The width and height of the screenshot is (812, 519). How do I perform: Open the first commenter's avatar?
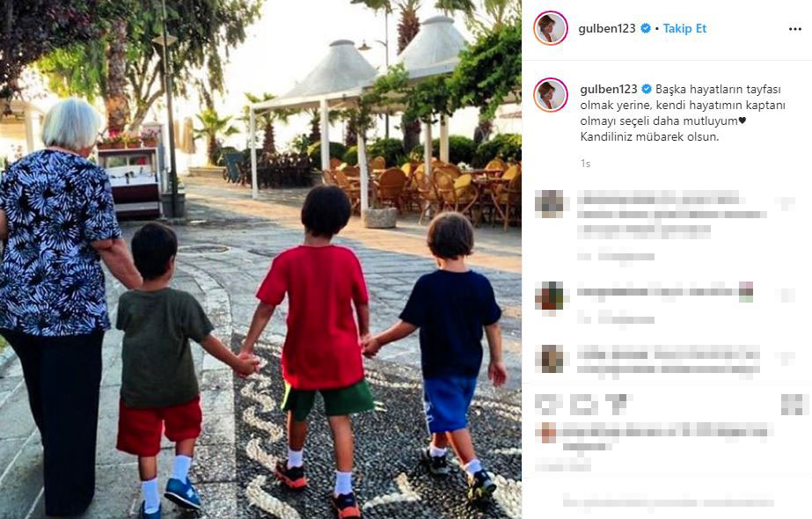tap(550, 203)
